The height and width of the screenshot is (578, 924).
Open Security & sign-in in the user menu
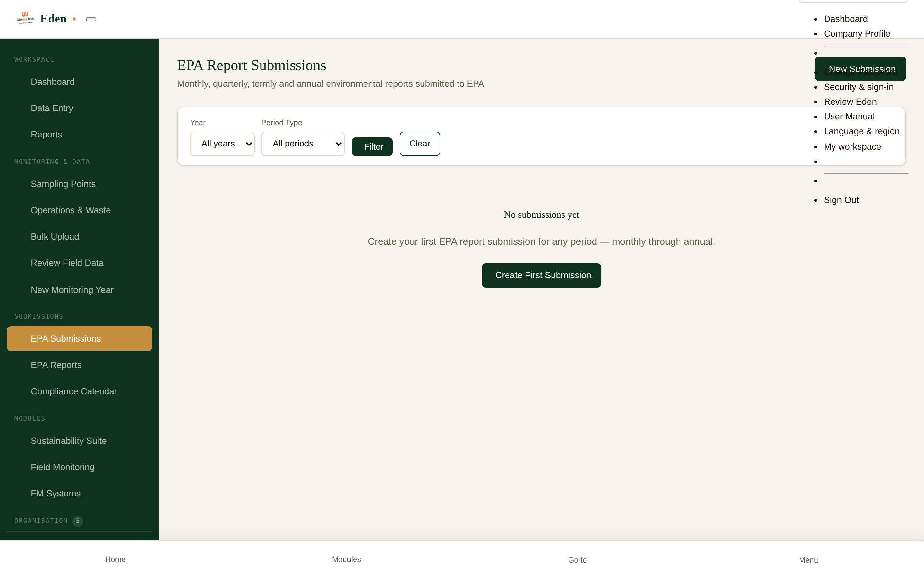[x=858, y=87]
